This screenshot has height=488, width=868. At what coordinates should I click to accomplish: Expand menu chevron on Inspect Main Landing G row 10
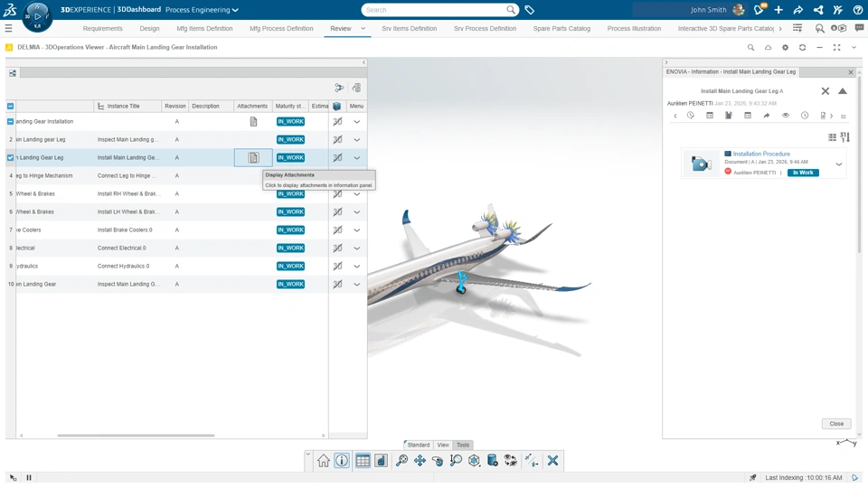point(356,285)
